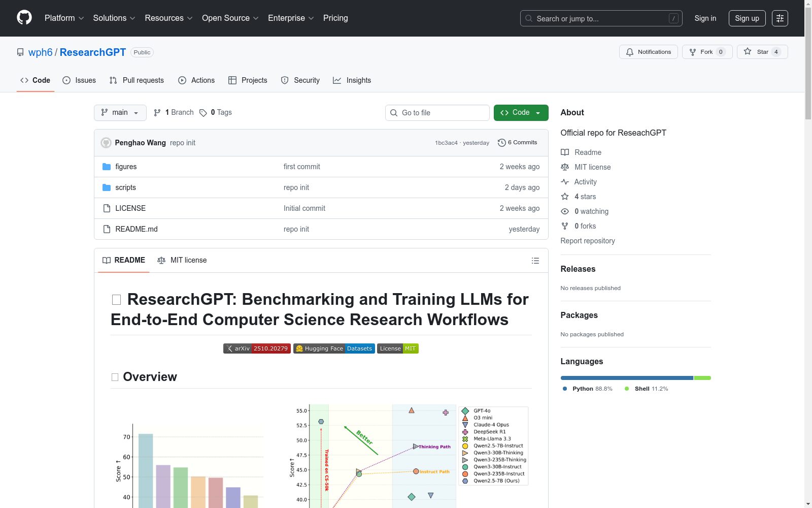The image size is (812, 508).
Task: Click the README.md file icon
Action: 107,229
